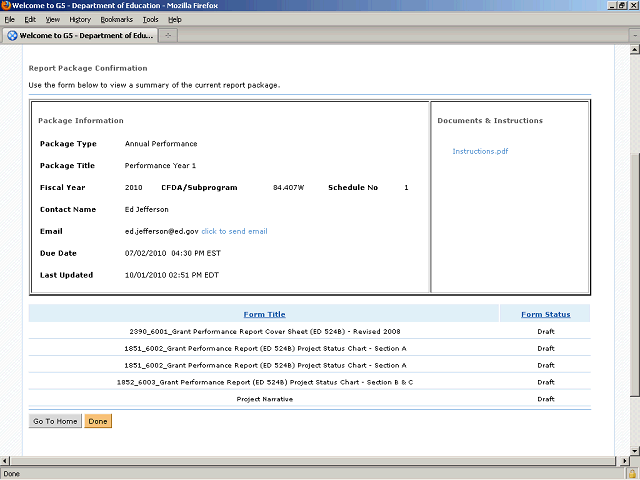This screenshot has height=480, width=640.
Task: Open the Bookmarks menu
Action: 115,19
